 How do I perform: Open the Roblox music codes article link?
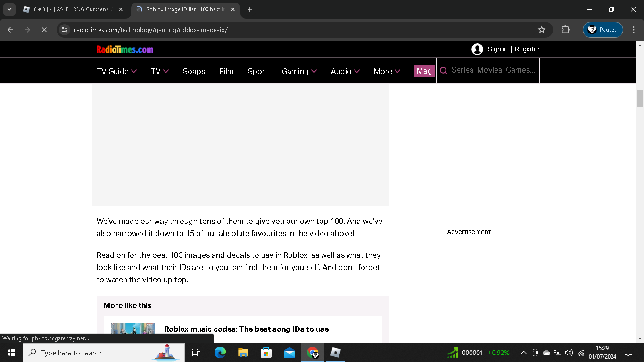pyautogui.click(x=246, y=329)
